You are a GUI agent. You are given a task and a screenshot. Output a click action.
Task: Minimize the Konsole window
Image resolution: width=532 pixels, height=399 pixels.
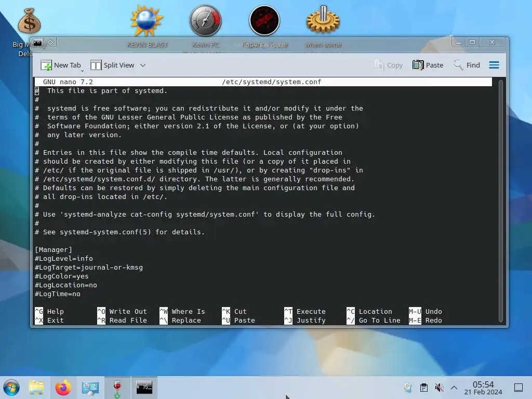(x=458, y=43)
